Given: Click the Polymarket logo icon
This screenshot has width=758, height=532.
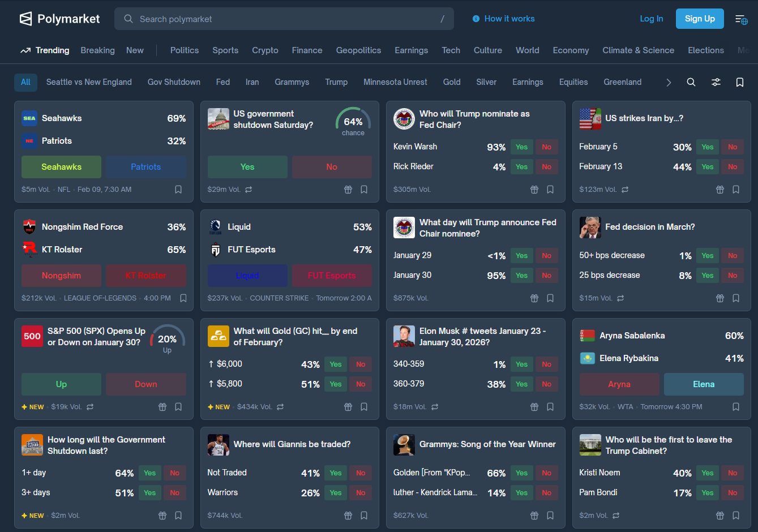Looking at the screenshot, I should pyautogui.click(x=26, y=19).
